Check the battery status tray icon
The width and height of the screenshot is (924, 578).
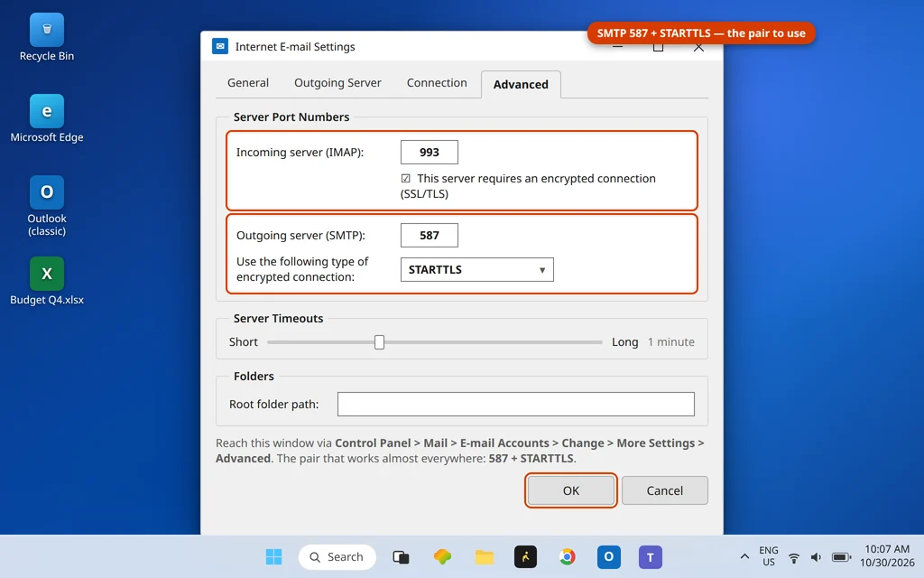point(841,556)
